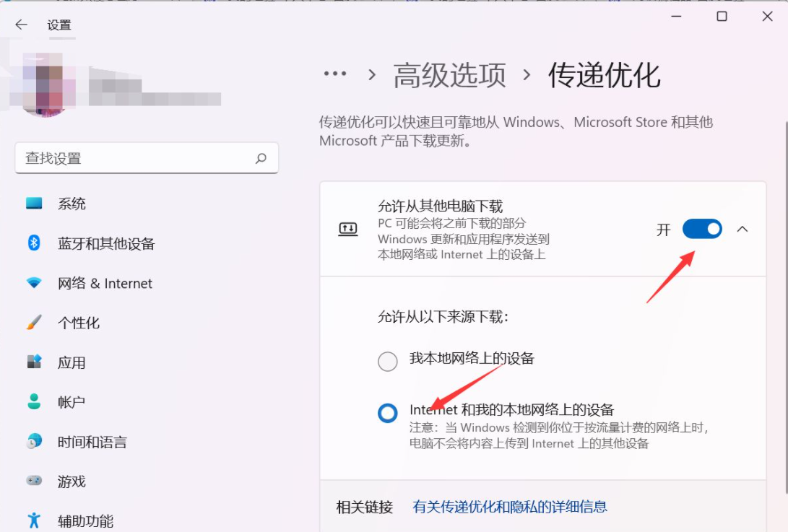Open the breadcrumb ellipsis menu
This screenshot has width=788, height=532.
point(335,74)
